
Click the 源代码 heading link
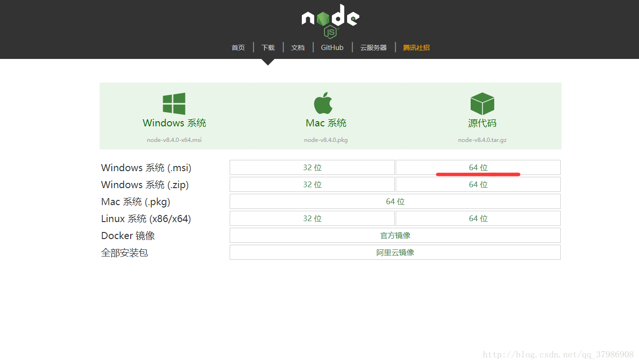[482, 123]
